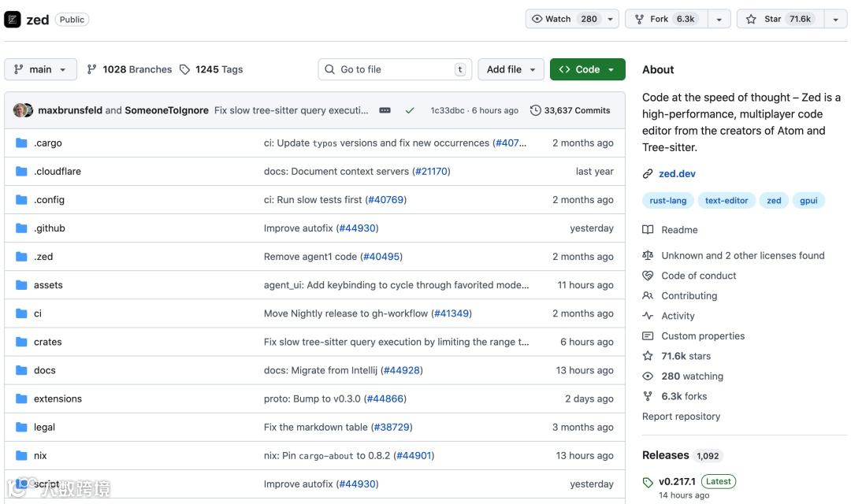Open the Readme section link
This screenshot has height=504, width=851.
[x=679, y=230]
